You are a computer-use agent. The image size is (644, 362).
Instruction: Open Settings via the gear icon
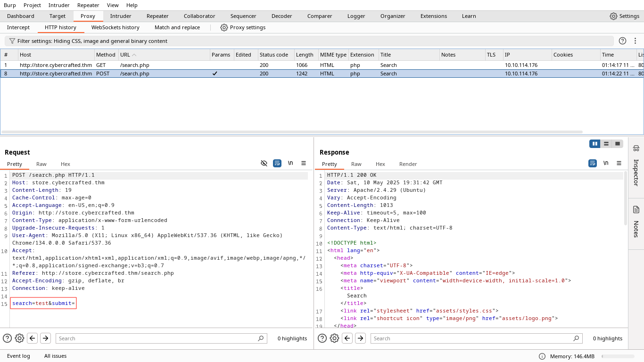pyautogui.click(x=613, y=16)
